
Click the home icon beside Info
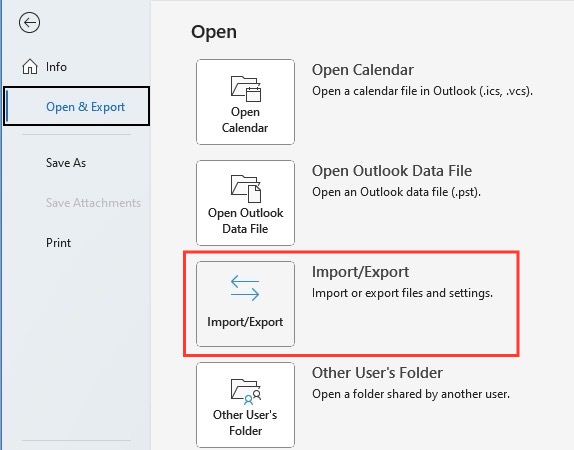pos(30,67)
